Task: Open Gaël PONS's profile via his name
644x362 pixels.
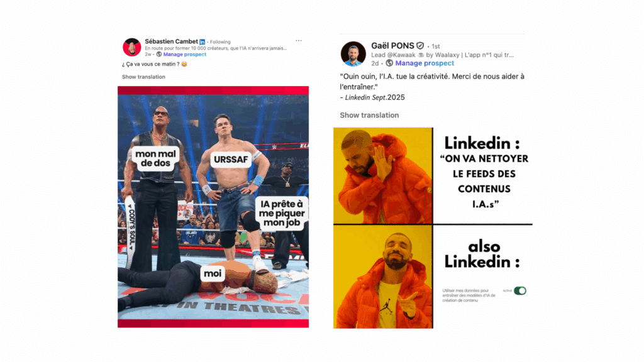Action: click(392, 46)
